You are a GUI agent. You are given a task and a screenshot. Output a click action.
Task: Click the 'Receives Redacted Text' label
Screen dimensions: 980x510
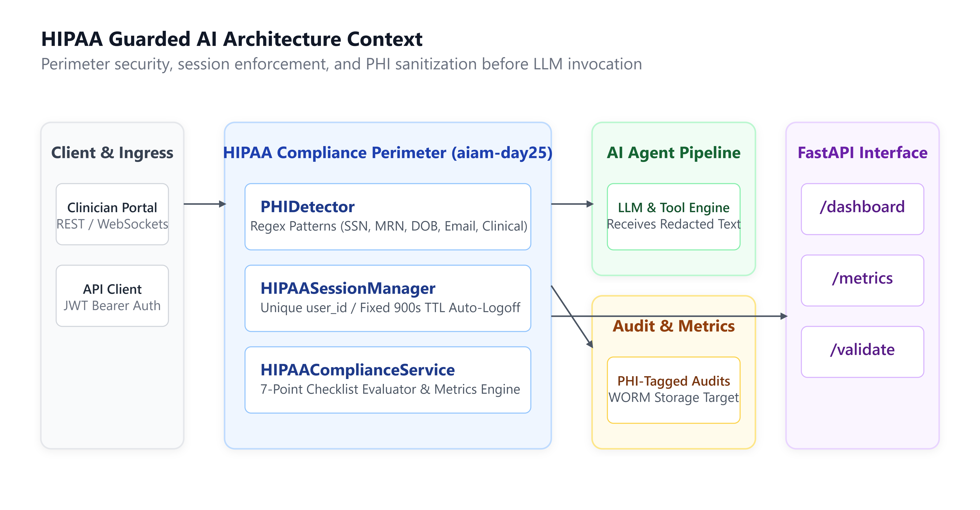(673, 224)
